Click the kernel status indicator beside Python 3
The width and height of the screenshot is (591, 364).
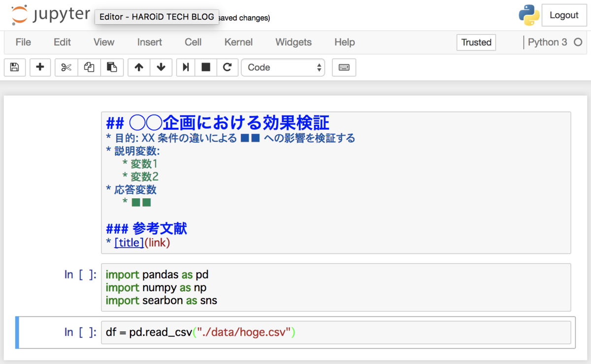[577, 42]
